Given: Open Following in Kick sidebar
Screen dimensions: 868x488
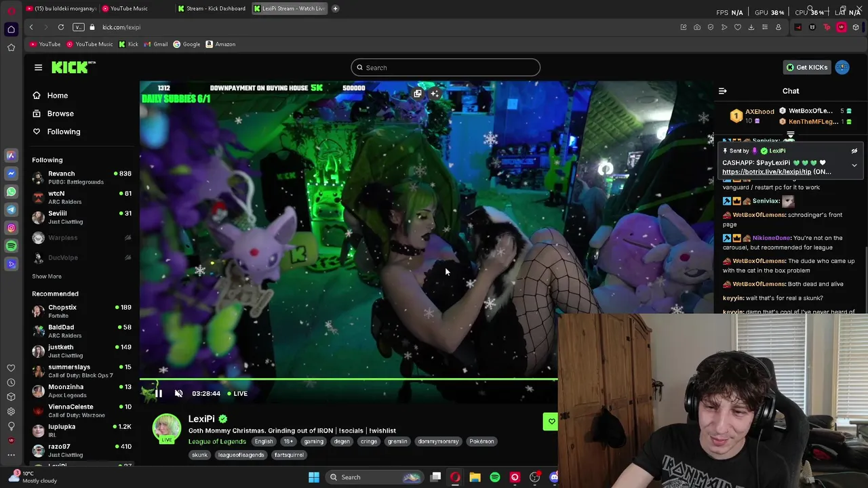Looking at the screenshot, I should click(56, 131).
